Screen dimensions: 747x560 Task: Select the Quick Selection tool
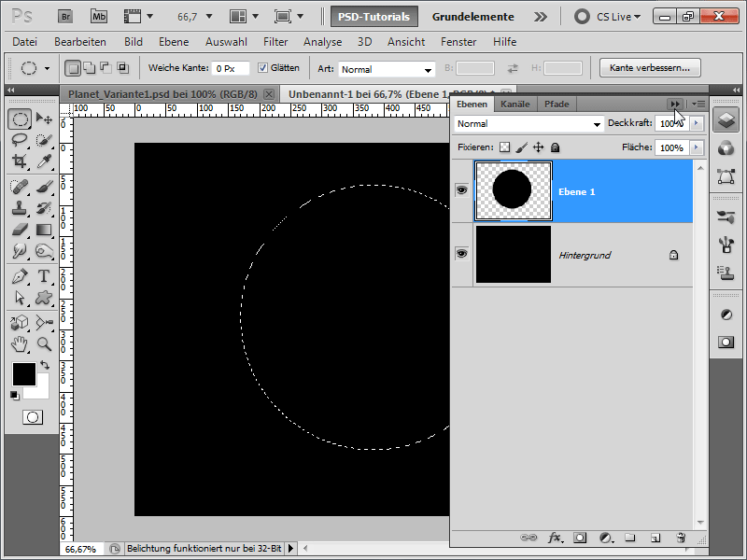[x=44, y=140]
